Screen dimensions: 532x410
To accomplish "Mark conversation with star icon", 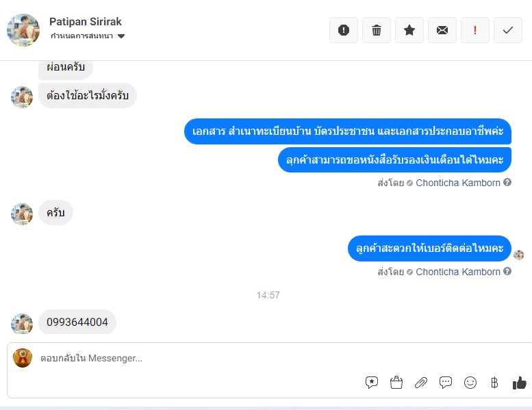I will (409, 30).
